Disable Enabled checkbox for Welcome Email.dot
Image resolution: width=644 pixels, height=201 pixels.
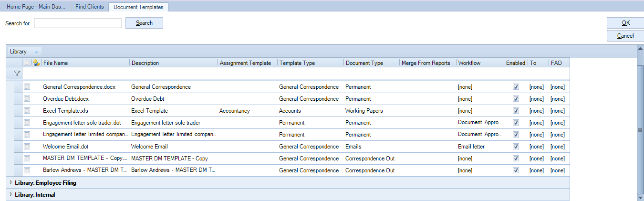(x=516, y=147)
